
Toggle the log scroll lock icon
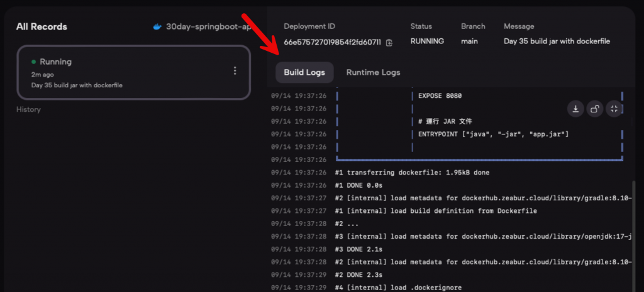pos(595,109)
